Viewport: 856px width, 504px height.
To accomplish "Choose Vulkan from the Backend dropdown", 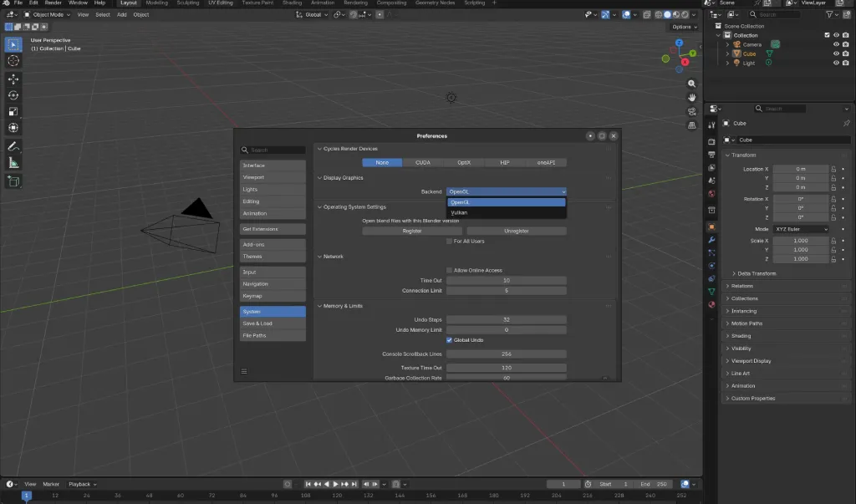I will 506,212.
